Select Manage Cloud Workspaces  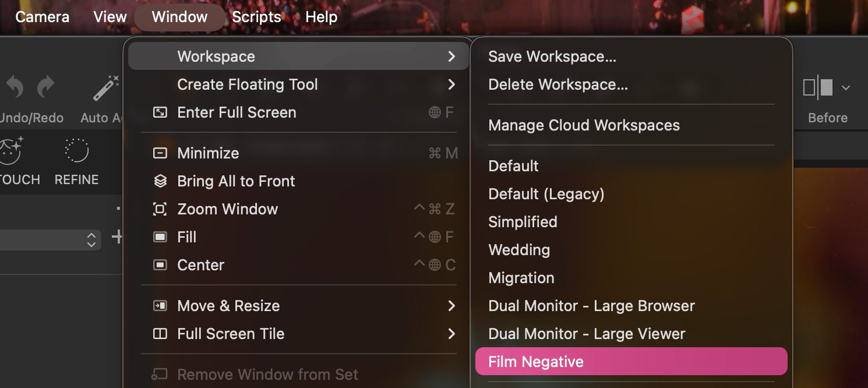click(584, 125)
